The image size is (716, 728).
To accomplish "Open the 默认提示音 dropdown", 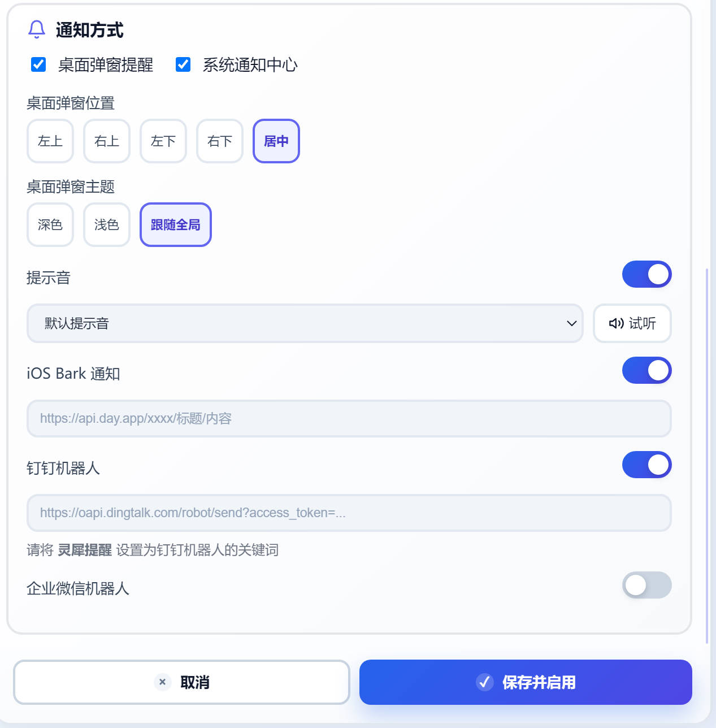I will 305,323.
